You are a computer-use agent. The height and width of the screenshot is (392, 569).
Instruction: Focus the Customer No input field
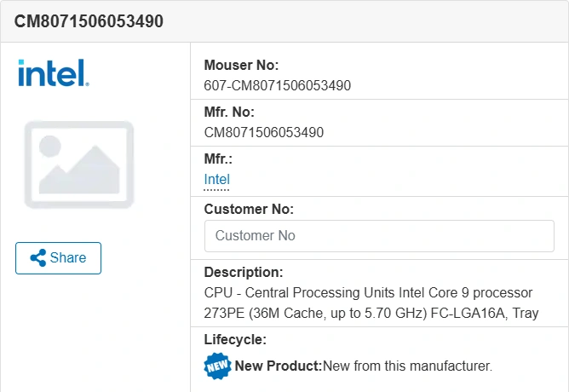click(x=379, y=236)
